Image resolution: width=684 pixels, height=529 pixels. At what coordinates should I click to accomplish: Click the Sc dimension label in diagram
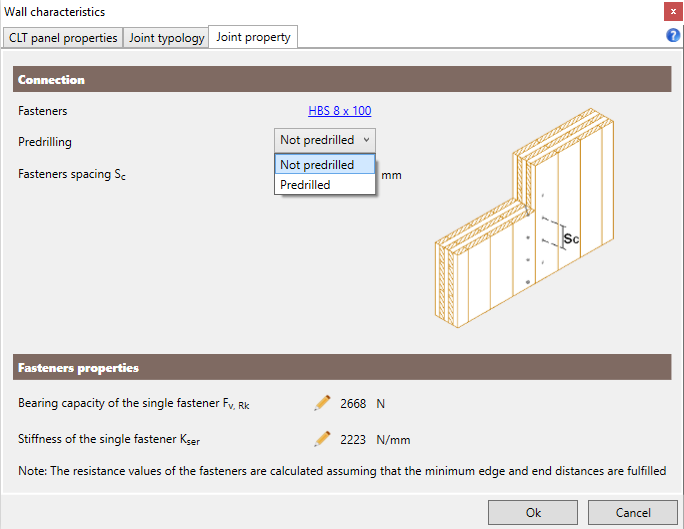tap(571, 239)
